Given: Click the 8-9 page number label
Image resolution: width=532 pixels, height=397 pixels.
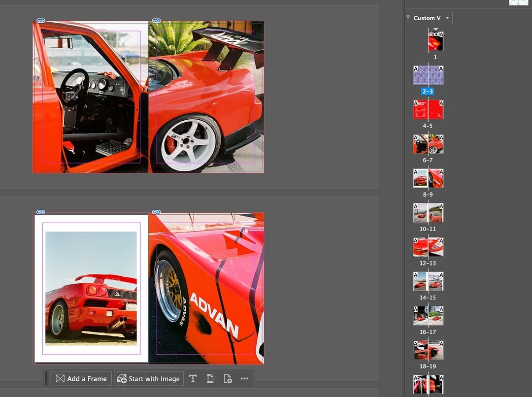Looking at the screenshot, I should tap(428, 195).
